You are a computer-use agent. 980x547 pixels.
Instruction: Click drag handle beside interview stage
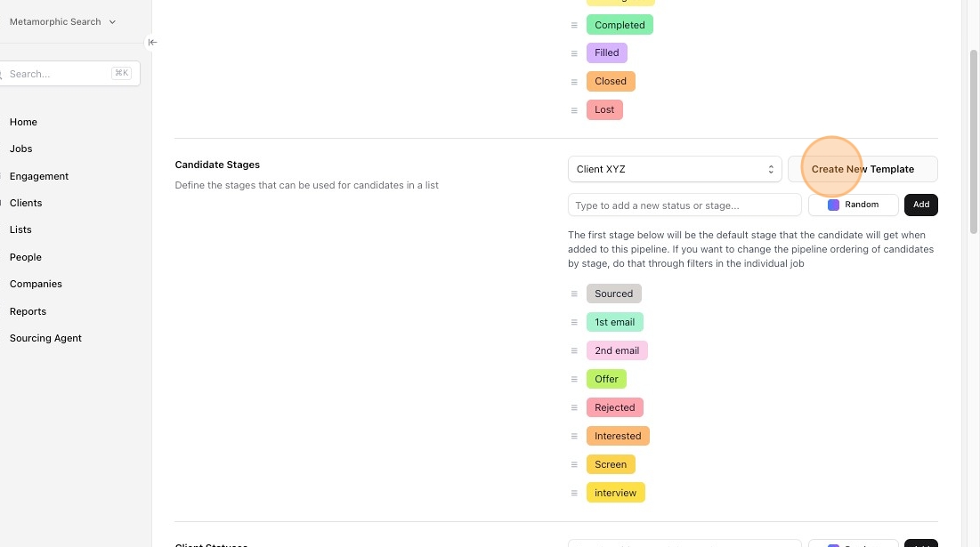pos(574,493)
